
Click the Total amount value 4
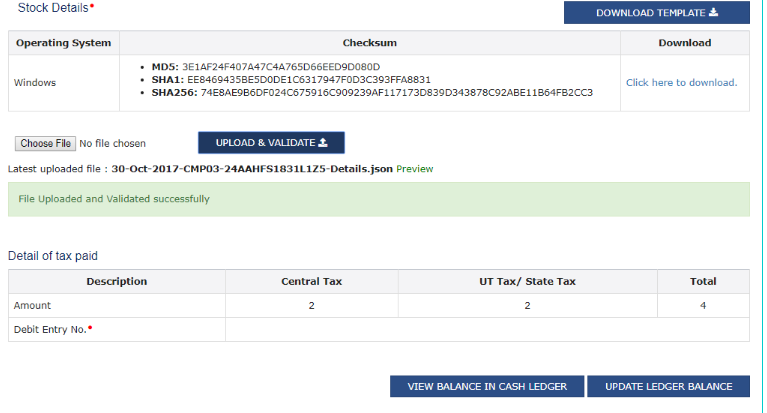pyautogui.click(x=703, y=306)
